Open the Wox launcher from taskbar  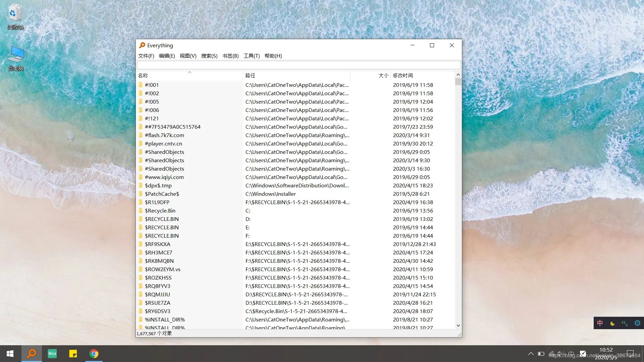pyautogui.click(x=52, y=354)
